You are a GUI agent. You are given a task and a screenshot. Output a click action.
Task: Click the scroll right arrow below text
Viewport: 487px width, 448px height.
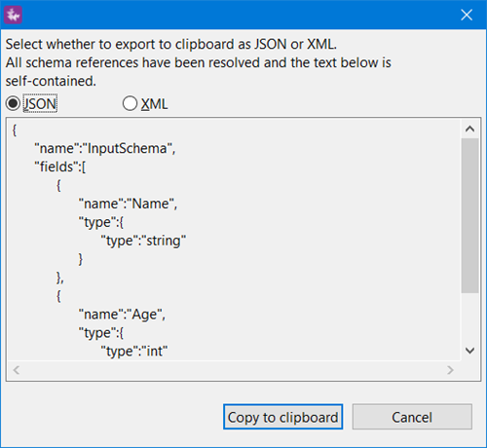point(450,370)
